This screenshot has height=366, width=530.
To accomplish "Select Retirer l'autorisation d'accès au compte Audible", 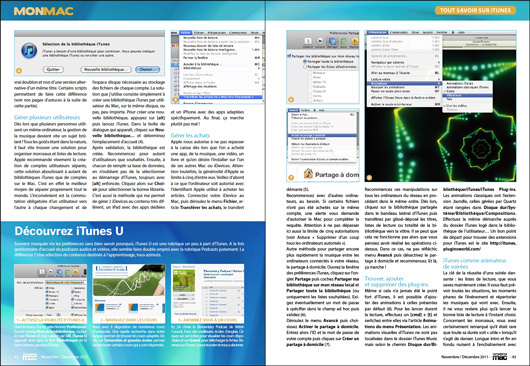I will (x=321, y=159).
